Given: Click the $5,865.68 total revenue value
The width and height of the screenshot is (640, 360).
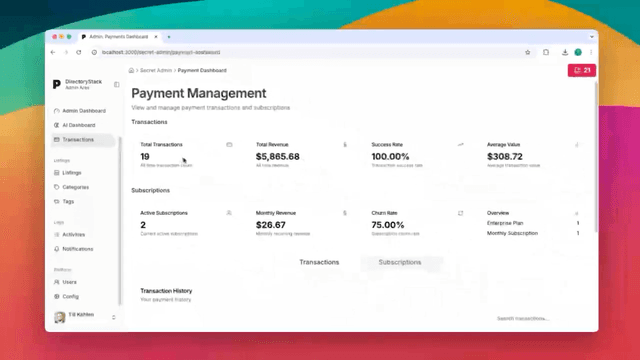Looking at the screenshot, I should click(x=278, y=156).
